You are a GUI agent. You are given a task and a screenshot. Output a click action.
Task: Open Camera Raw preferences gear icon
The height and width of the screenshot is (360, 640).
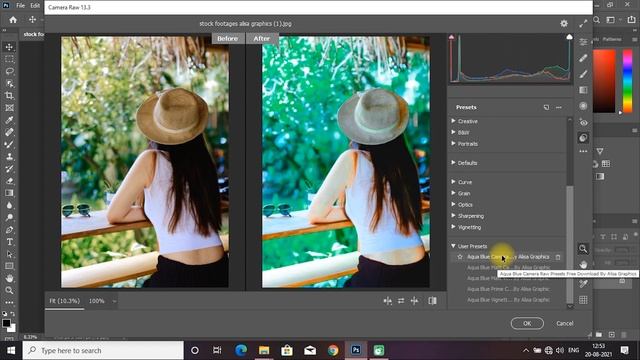pos(564,24)
